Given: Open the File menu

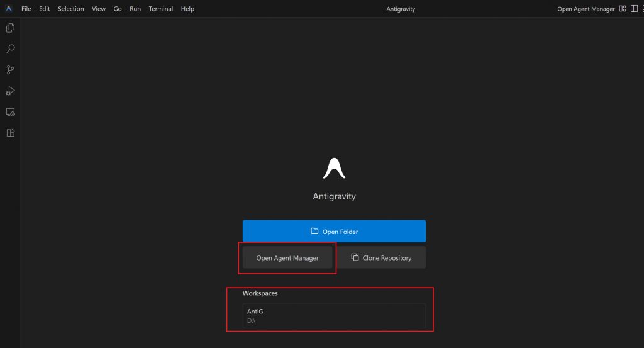Looking at the screenshot, I should pos(26,9).
